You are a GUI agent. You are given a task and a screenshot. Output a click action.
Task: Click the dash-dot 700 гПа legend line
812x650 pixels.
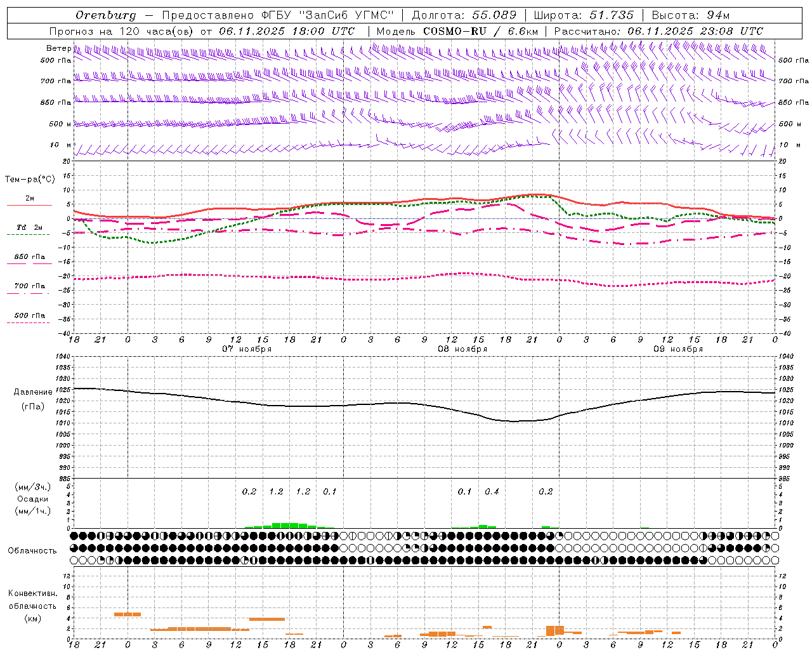point(29,293)
